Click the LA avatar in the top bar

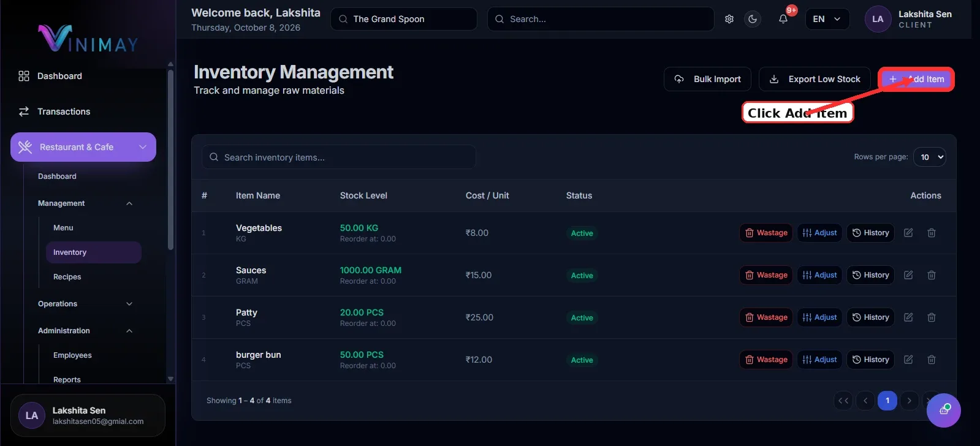[x=878, y=19]
